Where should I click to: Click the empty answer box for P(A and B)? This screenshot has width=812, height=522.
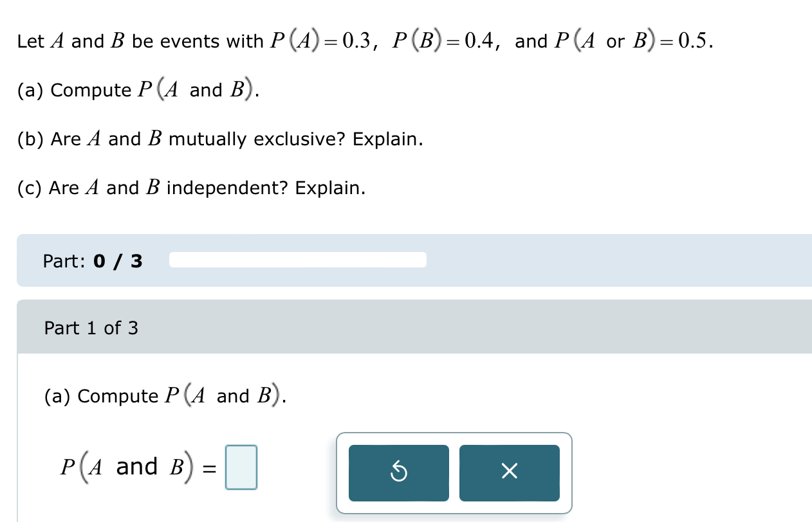241,467
